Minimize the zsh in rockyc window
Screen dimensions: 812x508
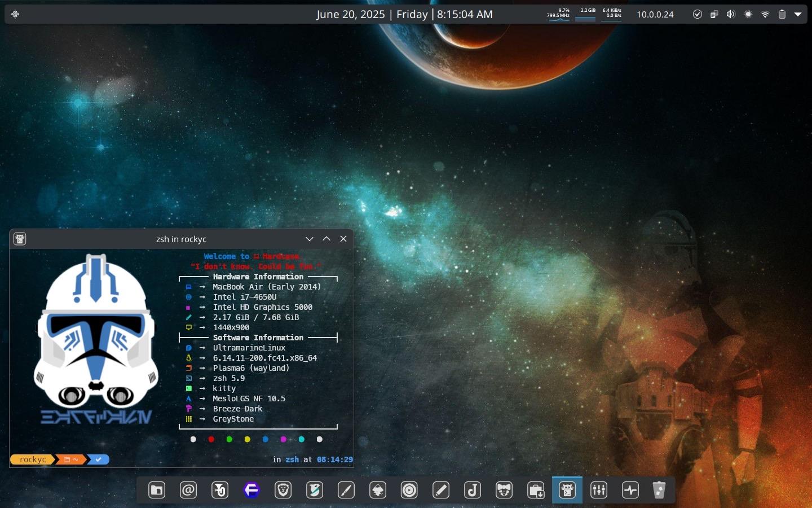click(310, 239)
